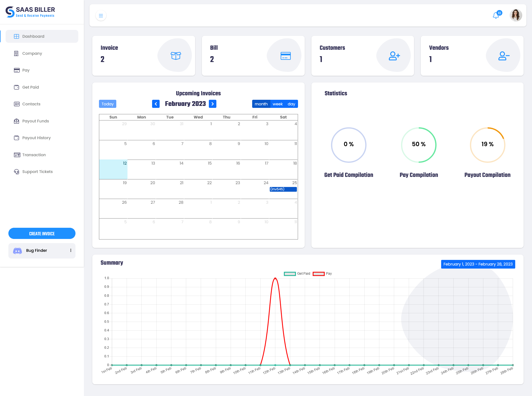Click the Invoice box icon
The width and height of the screenshot is (532, 396).
(x=176, y=56)
